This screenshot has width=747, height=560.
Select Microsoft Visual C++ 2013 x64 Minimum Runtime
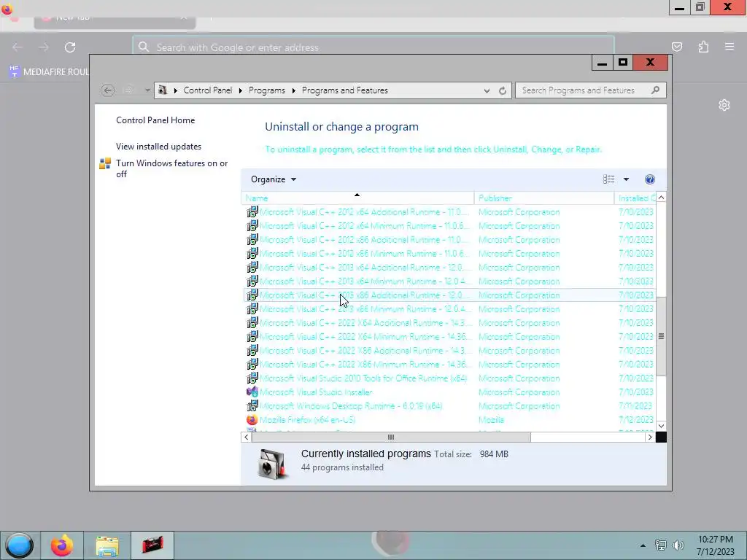449,281
